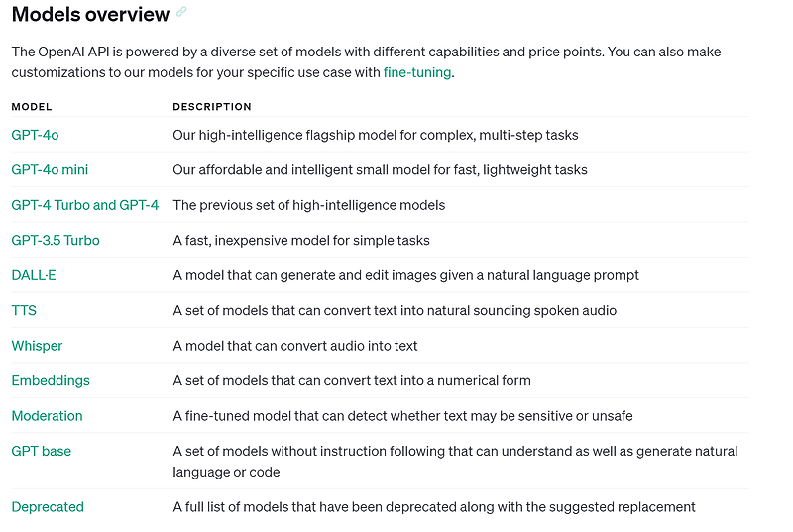Go to the Moderation model link
This screenshot has height=532, width=793.
pos(47,416)
